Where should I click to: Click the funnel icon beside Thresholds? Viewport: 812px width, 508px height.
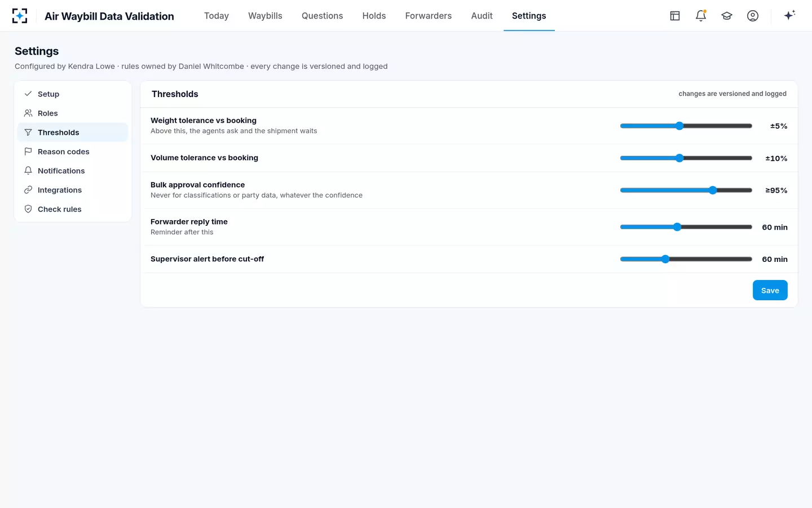tap(28, 132)
